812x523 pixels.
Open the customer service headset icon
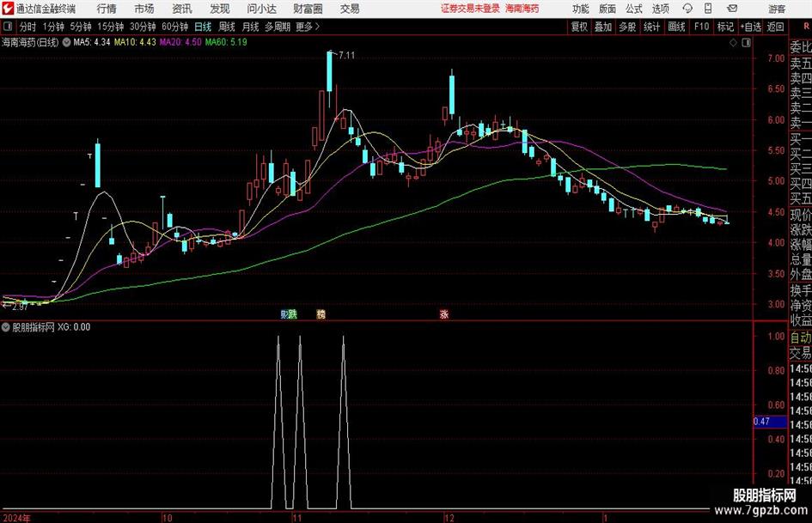[687, 9]
